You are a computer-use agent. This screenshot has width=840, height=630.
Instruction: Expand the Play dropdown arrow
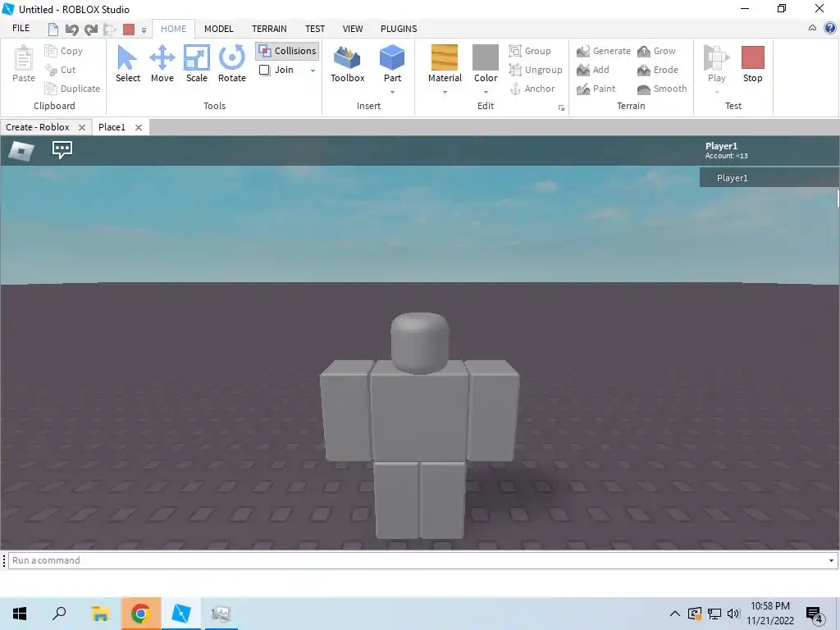click(717, 92)
